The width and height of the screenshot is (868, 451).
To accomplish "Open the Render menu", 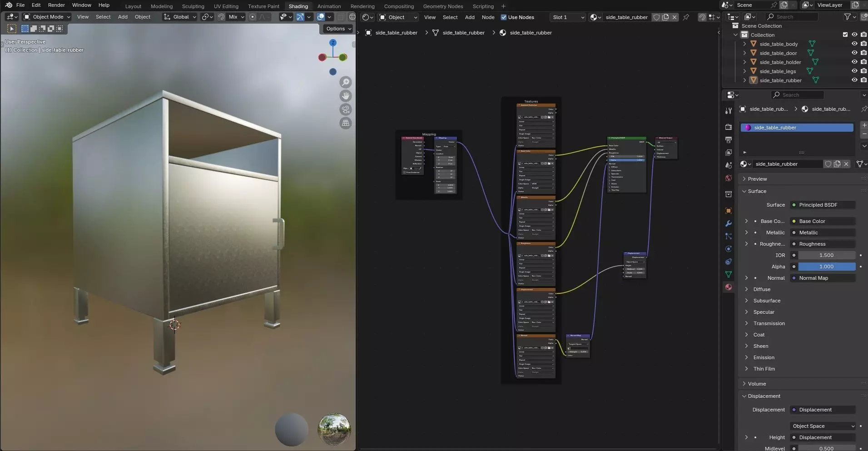I will 56,5.
